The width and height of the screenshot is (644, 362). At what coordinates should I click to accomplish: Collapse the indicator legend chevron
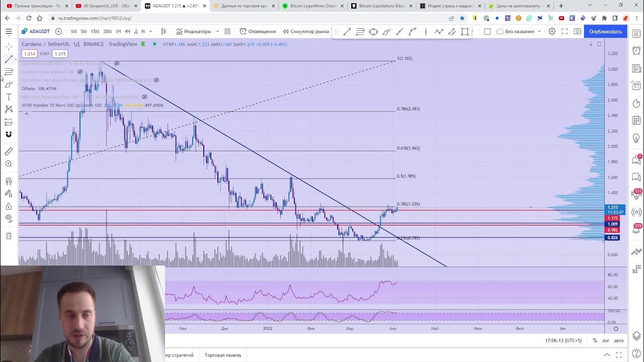(x=27, y=114)
